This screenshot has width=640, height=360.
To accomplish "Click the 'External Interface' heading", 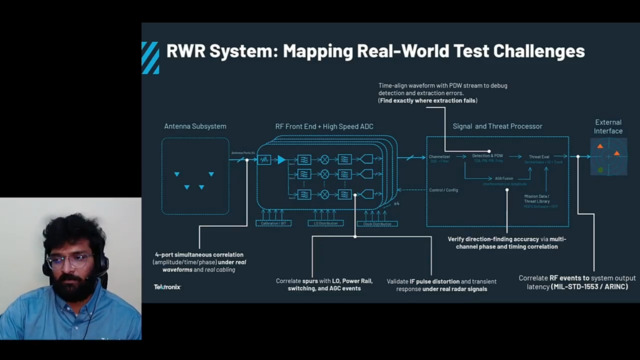I will click(x=608, y=127).
